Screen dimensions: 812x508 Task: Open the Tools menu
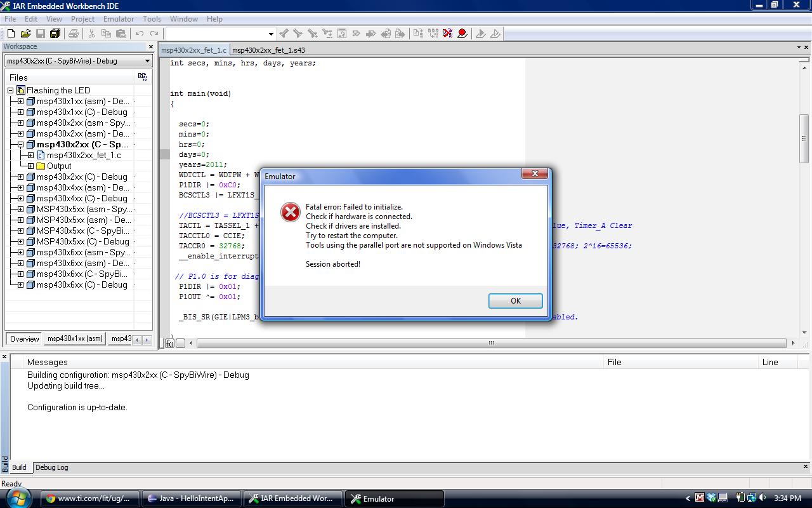[152, 18]
